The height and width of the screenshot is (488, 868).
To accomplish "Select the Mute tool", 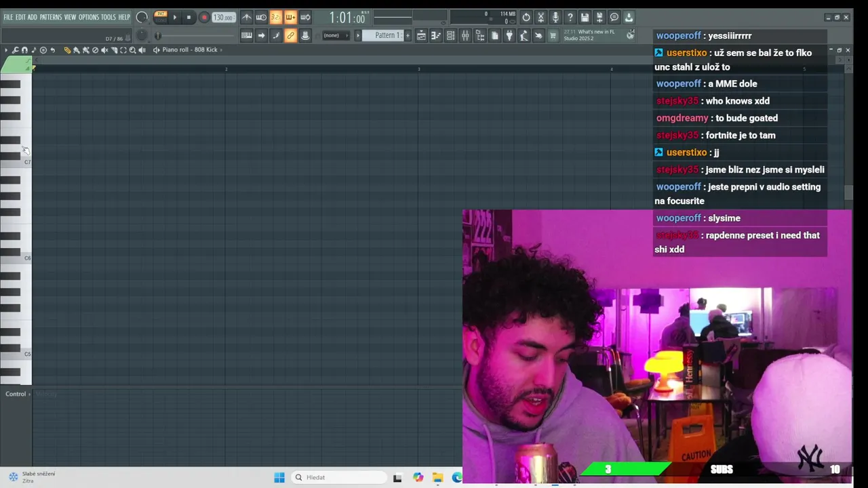I will tap(104, 49).
